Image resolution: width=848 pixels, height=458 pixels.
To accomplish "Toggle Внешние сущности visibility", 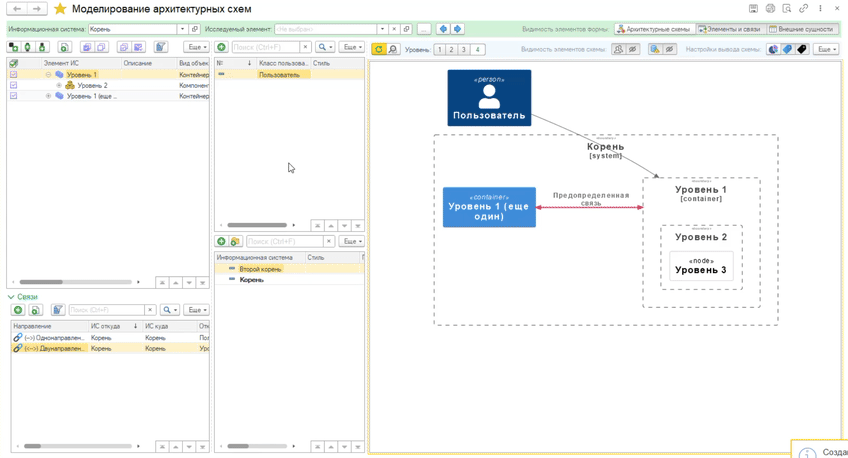I will click(801, 29).
